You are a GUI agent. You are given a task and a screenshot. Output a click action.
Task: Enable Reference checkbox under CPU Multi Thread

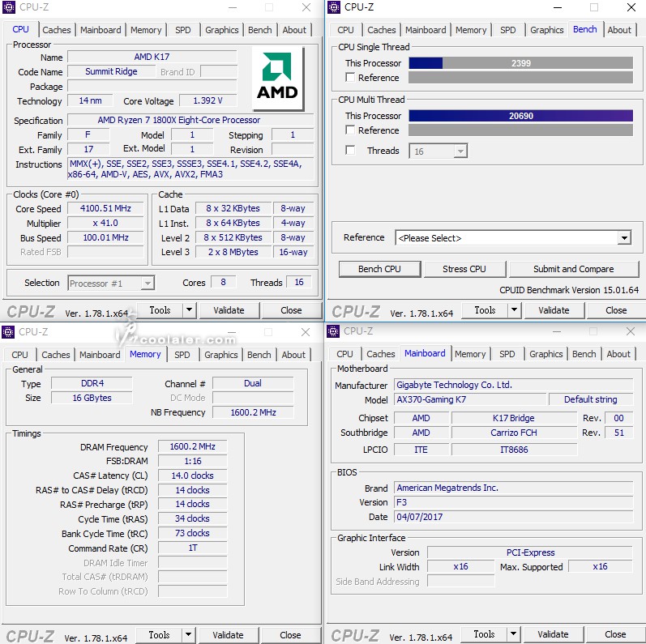tap(350, 130)
